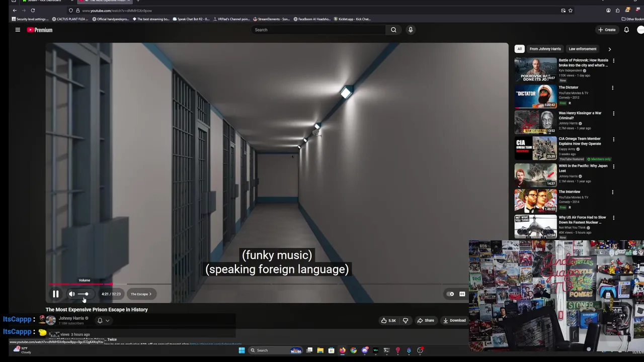The height and width of the screenshot is (362, 644).
Task: Mute the video speaker icon
Action: click(x=71, y=294)
